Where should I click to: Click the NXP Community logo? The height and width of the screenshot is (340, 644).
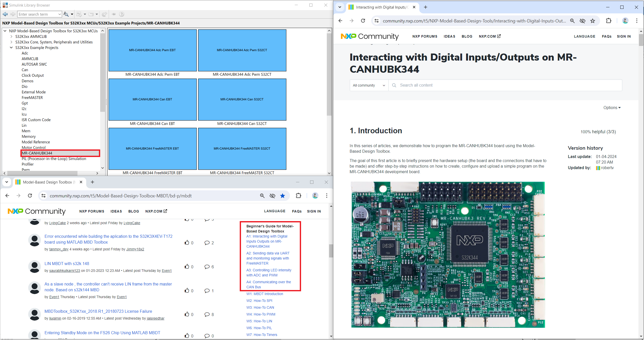click(x=369, y=36)
